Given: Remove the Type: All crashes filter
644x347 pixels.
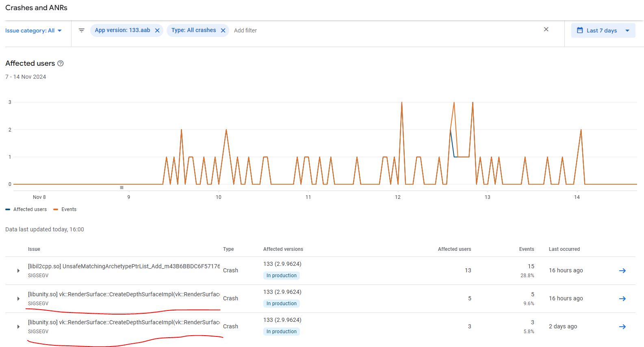Looking at the screenshot, I should (223, 30).
